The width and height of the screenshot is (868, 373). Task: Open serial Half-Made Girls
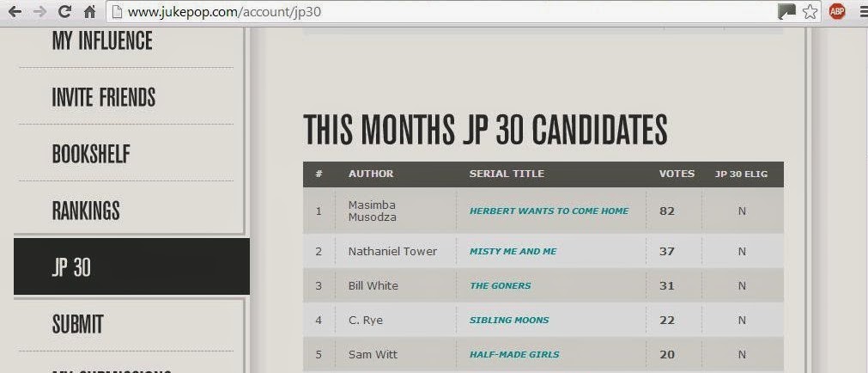[x=514, y=354]
